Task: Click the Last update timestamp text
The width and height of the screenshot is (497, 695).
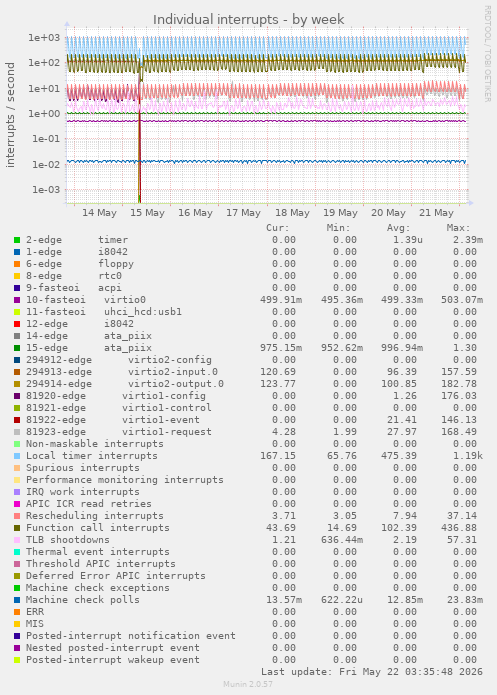Action: [372, 672]
